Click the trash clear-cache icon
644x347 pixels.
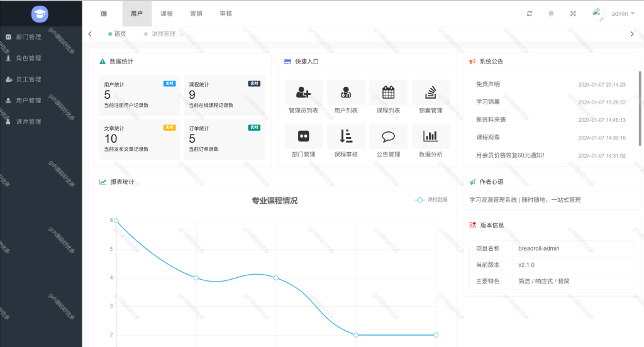(x=551, y=14)
